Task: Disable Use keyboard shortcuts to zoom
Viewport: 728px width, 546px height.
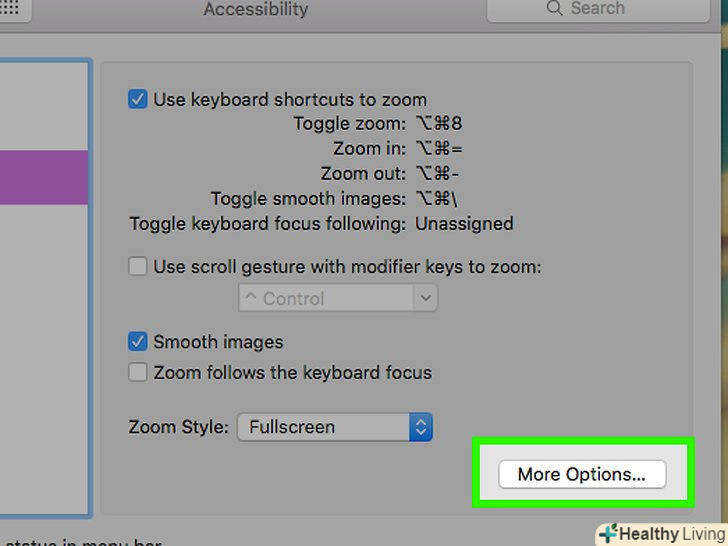Action: pos(138,99)
